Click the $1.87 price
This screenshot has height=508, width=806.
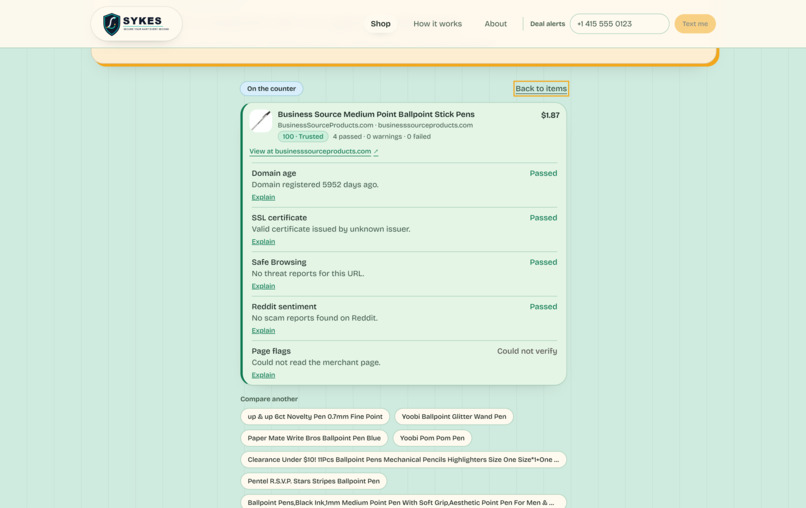(x=550, y=115)
